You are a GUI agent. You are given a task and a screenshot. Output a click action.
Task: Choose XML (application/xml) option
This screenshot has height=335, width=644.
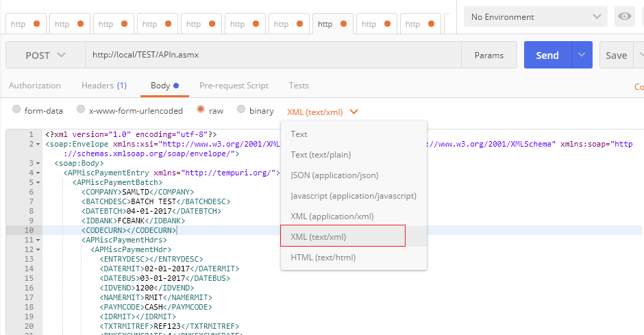pos(354,216)
